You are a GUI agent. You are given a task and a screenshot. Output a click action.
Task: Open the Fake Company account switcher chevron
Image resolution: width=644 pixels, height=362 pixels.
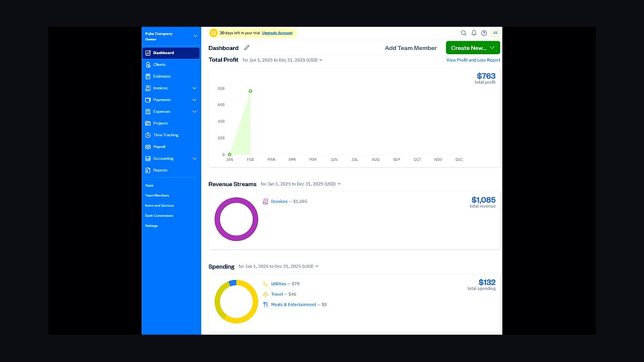pos(195,36)
